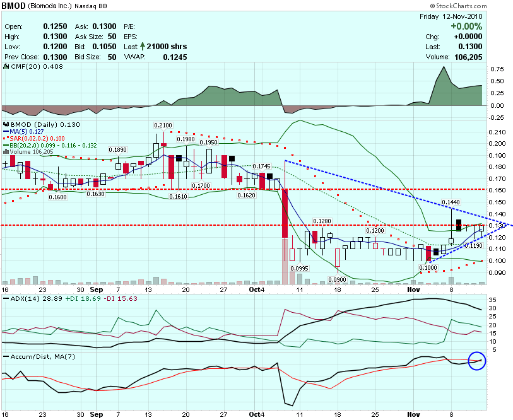Click the ADX(14) 28.89 indicator label
Screen dimensions: 513x420
tap(37, 298)
